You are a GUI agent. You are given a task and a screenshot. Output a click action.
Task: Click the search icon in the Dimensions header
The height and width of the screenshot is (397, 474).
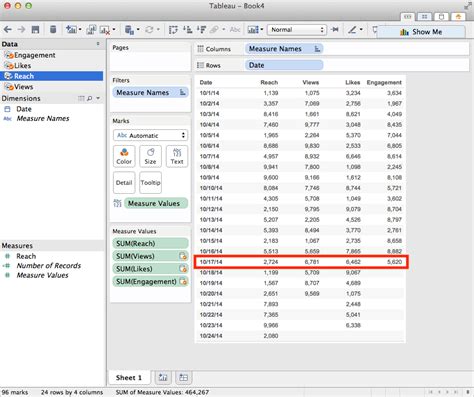pyautogui.click(x=89, y=98)
